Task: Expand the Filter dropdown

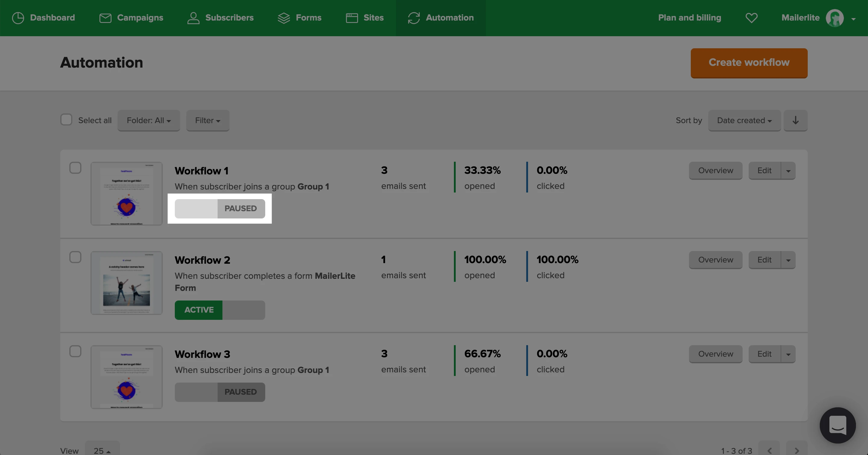Action: [208, 120]
